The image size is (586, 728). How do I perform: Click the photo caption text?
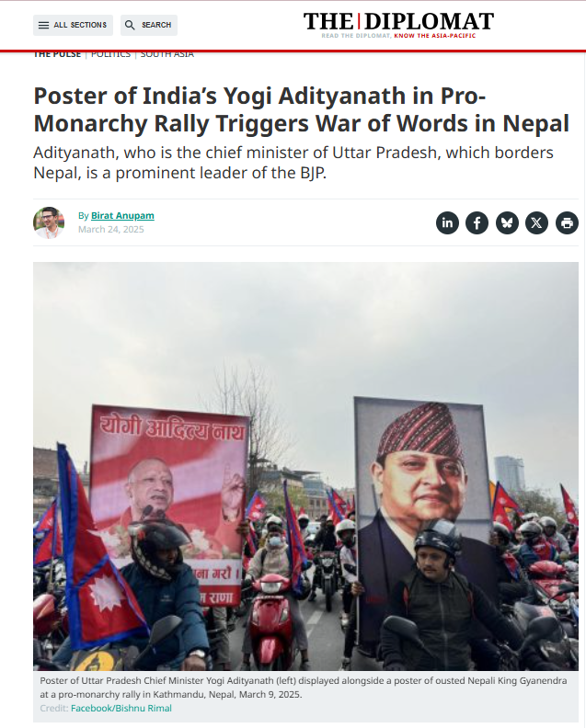coord(303,688)
